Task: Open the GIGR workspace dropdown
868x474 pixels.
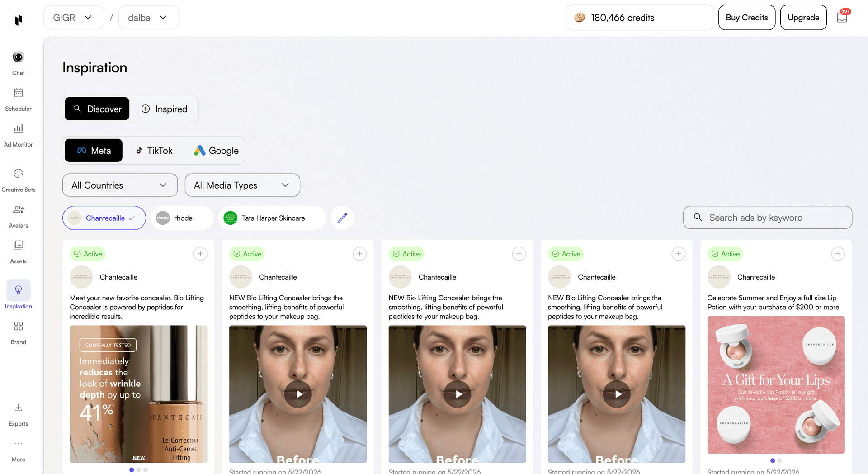Action: [74, 18]
